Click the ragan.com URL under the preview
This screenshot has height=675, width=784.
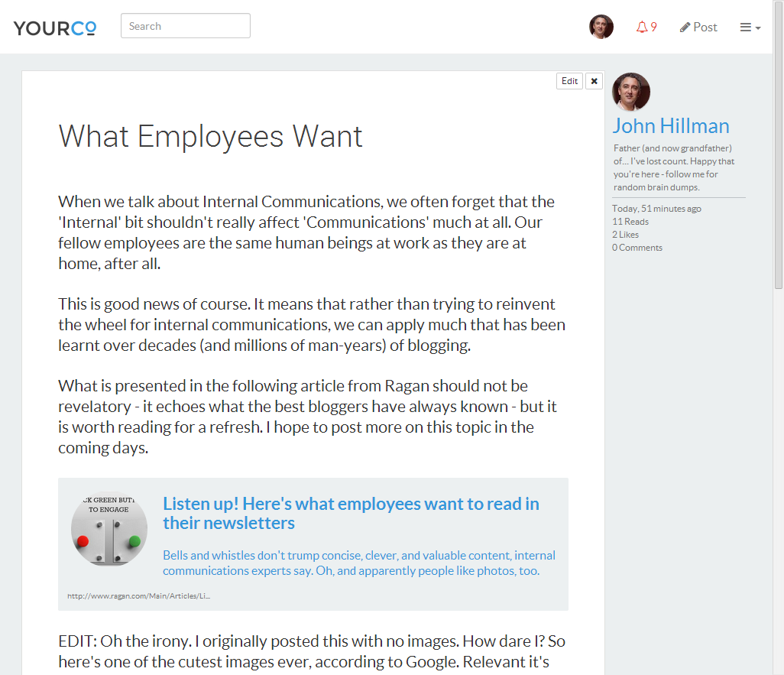[x=138, y=595]
